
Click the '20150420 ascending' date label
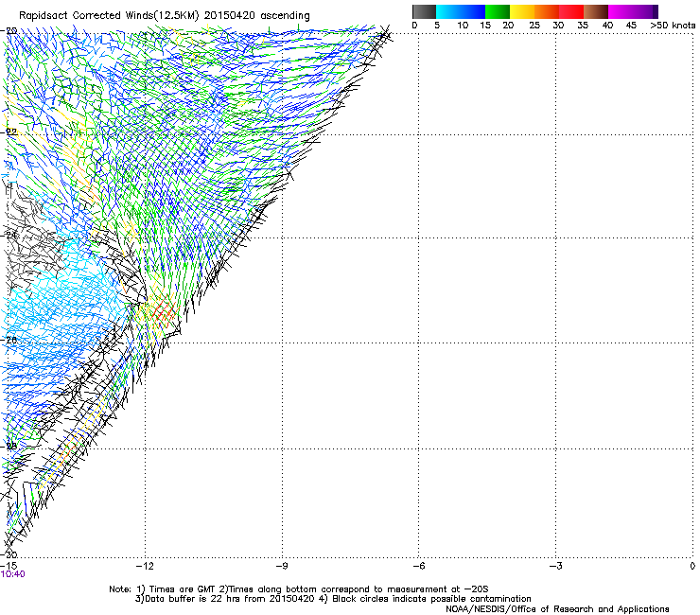pyautogui.click(x=256, y=15)
